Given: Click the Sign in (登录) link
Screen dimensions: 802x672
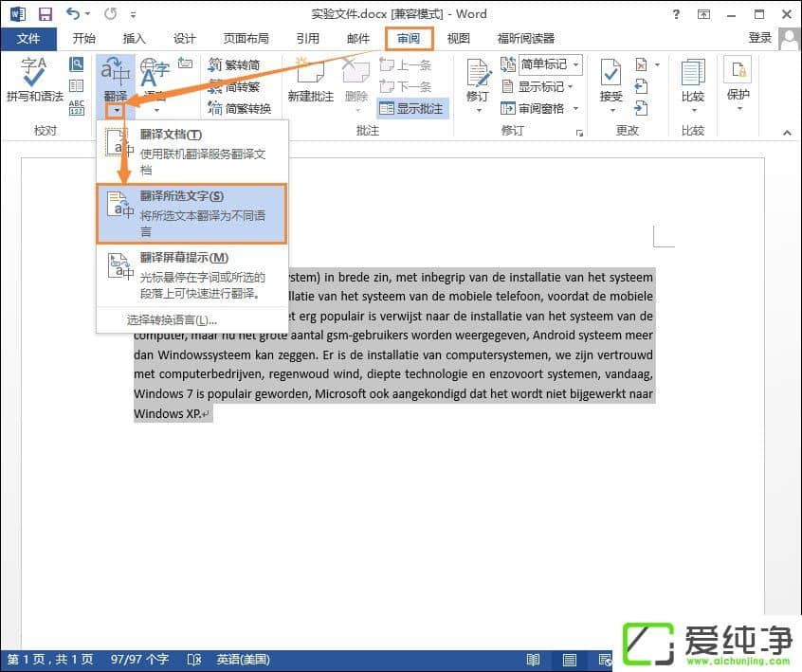Looking at the screenshot, I should [759, 38].
